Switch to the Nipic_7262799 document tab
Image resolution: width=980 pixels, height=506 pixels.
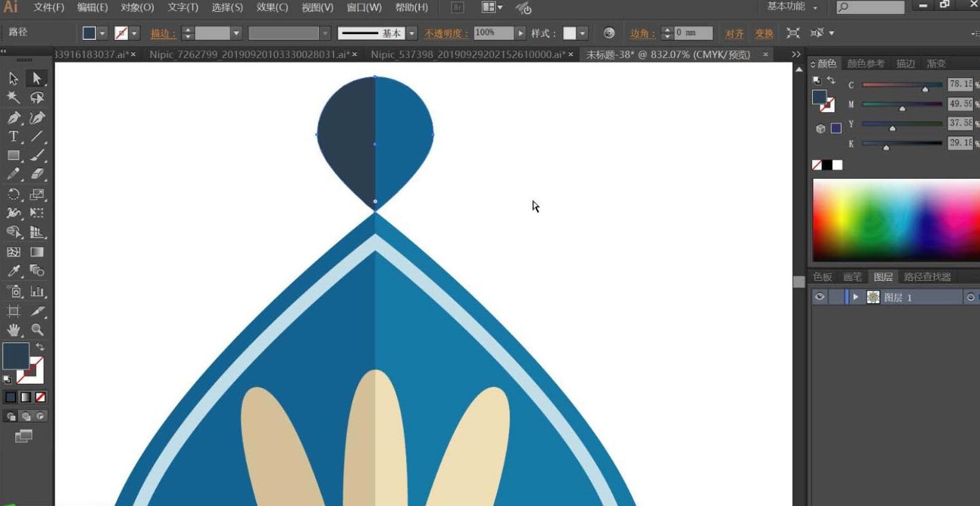pyautogui.click(x=254, y=55)
